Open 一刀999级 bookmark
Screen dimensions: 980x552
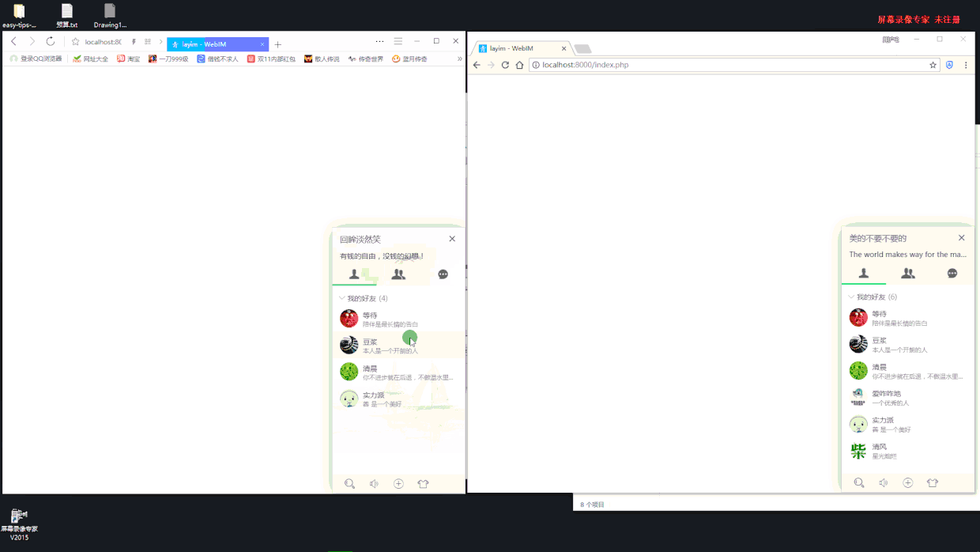pyautogui.click(x=168, y=59)
